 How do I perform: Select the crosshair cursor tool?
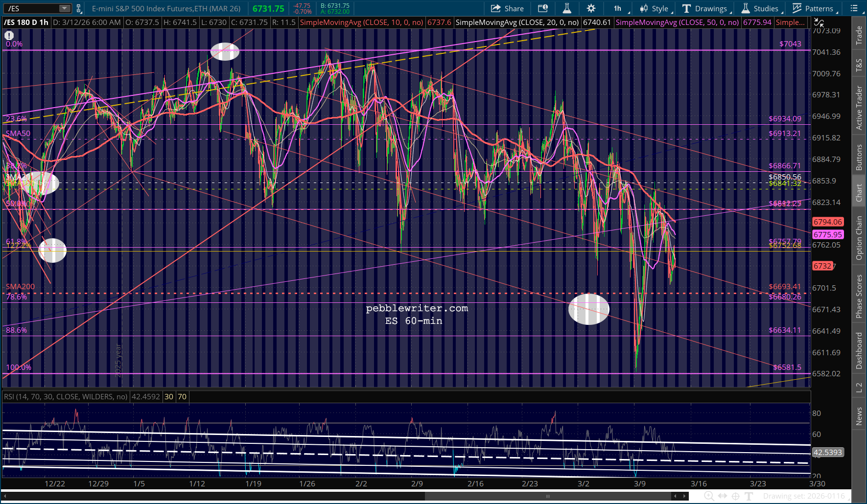pyautogui.click(x=735, y=496)
